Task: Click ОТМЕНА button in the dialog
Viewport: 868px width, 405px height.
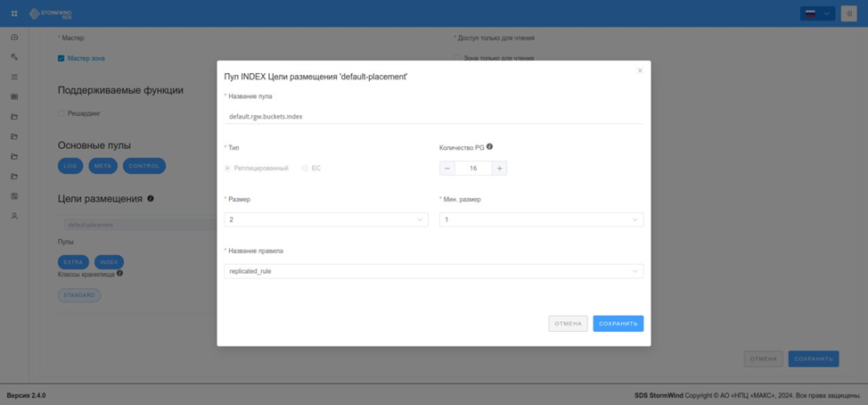Action: tap(568, 324)
